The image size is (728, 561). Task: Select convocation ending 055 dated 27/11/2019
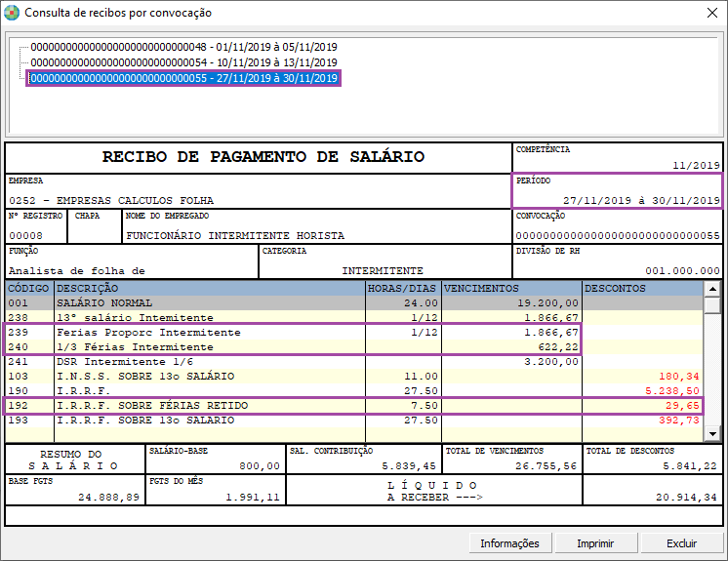183,78
